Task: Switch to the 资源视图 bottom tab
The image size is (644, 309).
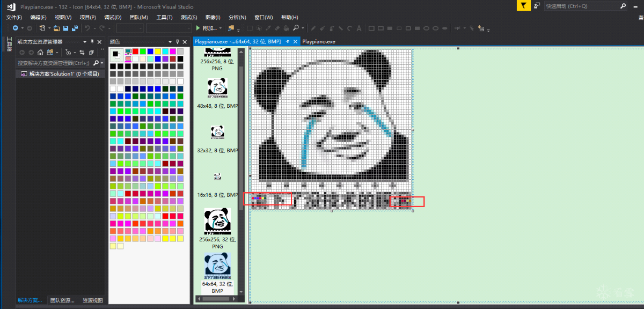Action: 92,300
